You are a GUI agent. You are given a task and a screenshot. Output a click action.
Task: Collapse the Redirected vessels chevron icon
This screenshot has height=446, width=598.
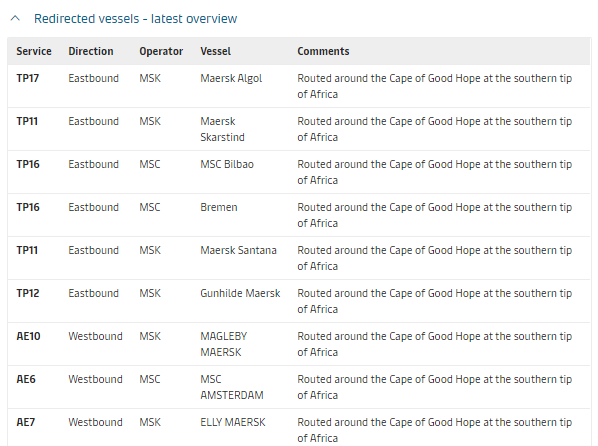click(x=15, y=18)
